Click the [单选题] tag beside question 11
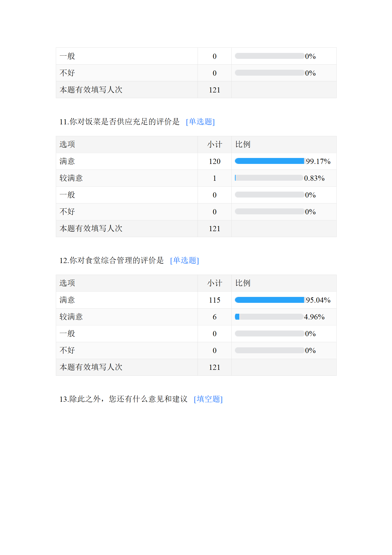Viewport: 392px width, 555px height. tap(200, 122)
